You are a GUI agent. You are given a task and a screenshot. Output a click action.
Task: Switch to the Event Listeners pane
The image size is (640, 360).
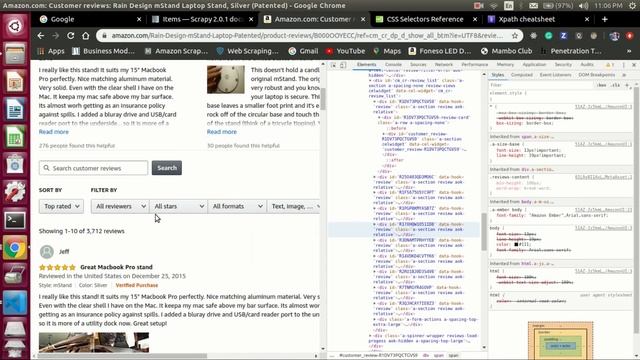pos(555,75)
